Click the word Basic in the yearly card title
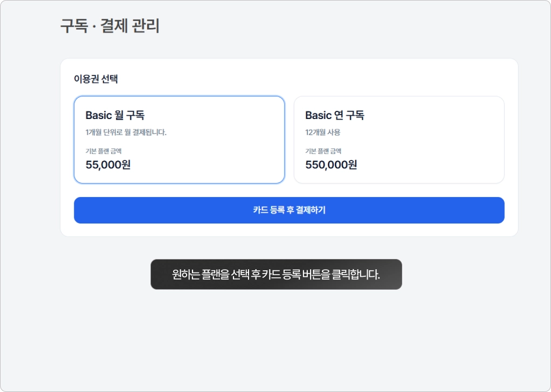 [x=318, y=115]
